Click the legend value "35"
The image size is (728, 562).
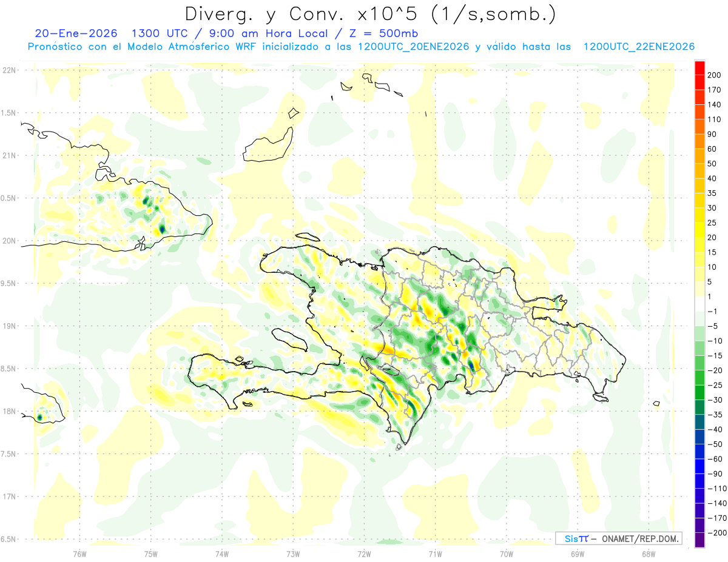click(713, 193)
